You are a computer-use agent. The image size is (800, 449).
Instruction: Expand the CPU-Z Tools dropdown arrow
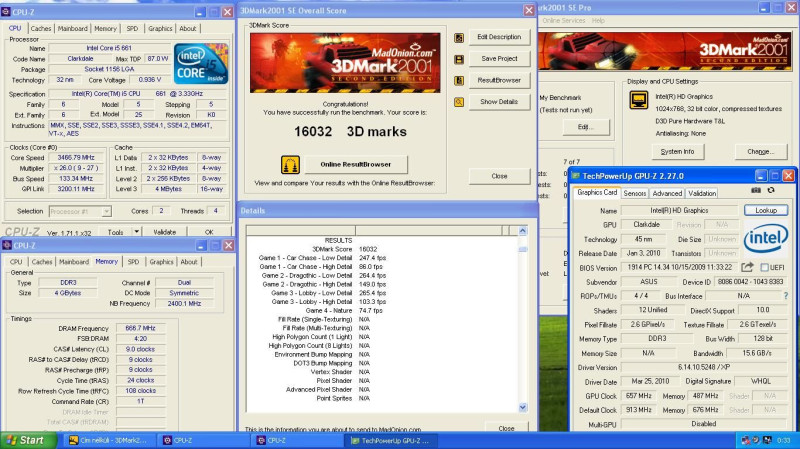coord(137,232)
